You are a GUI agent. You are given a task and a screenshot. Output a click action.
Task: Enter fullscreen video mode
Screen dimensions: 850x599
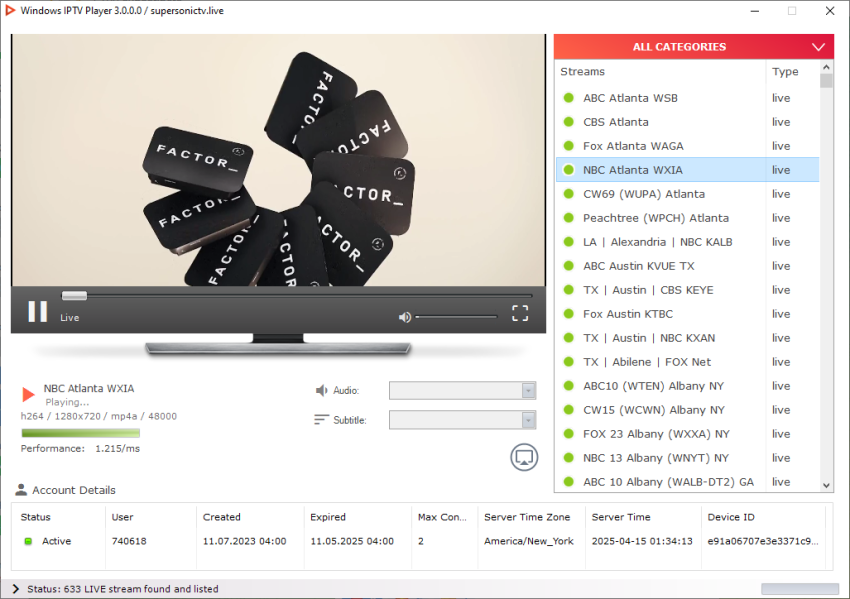(x=520, y=313)
